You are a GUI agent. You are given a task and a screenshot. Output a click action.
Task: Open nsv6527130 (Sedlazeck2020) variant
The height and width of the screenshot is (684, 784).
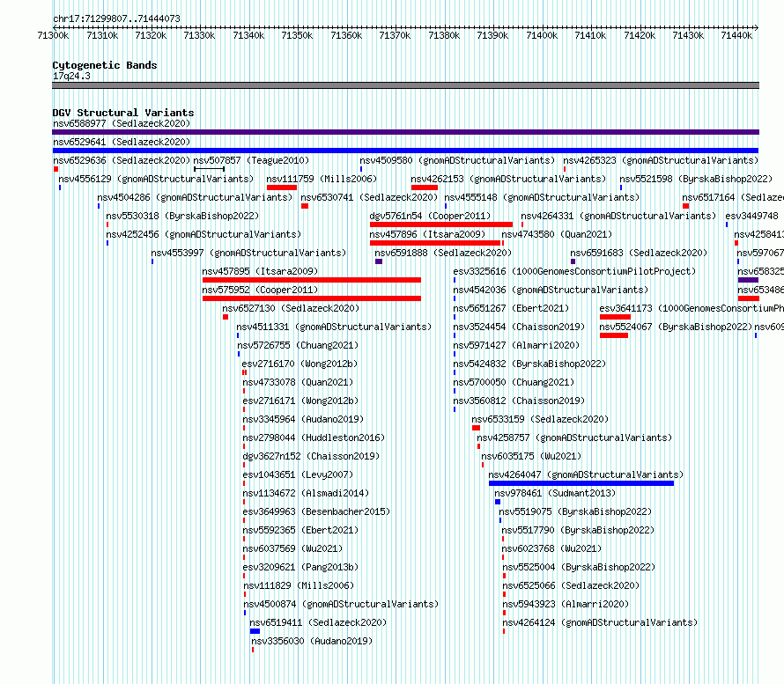291,308
